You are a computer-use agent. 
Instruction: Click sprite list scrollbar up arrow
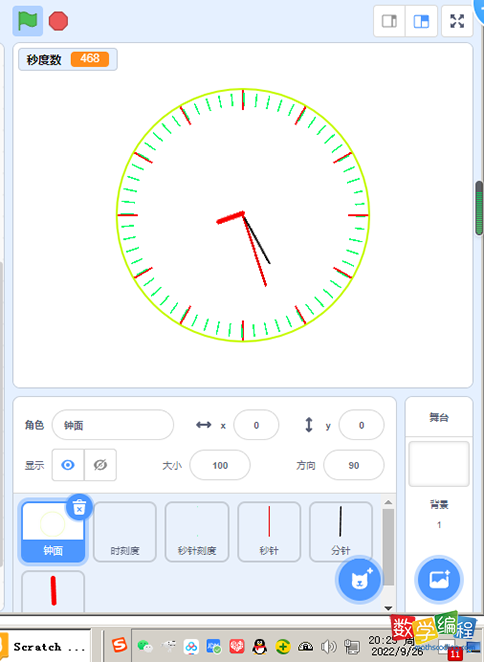click(x=388, y=502)
